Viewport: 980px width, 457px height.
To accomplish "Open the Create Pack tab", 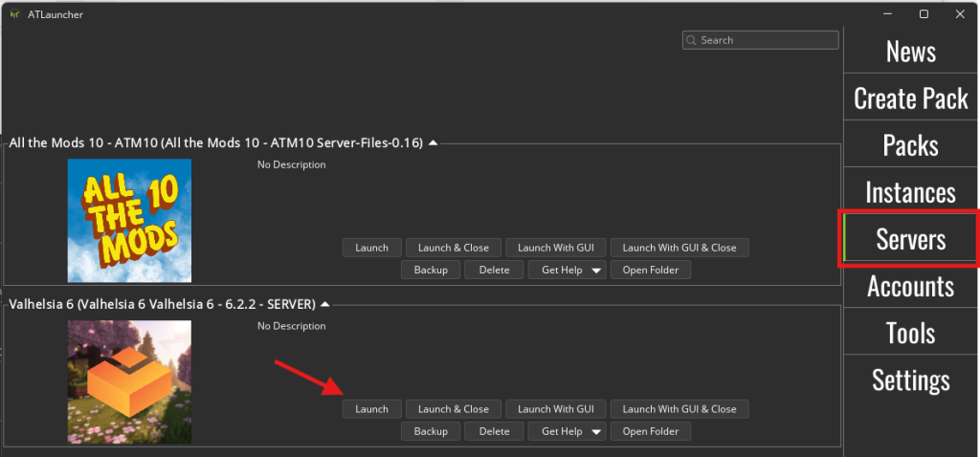I will [x=910, y=98].
